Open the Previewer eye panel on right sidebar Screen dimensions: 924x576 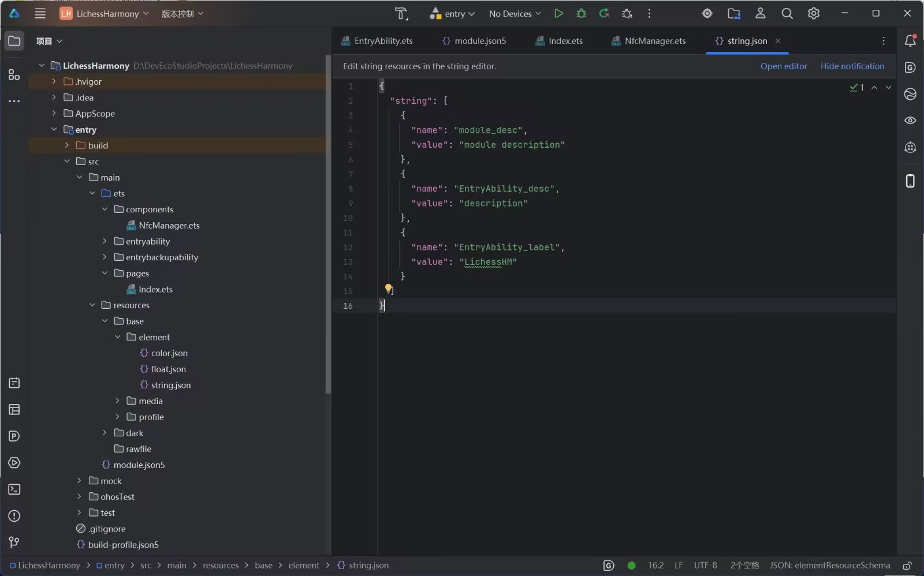(x=910, y=121)
